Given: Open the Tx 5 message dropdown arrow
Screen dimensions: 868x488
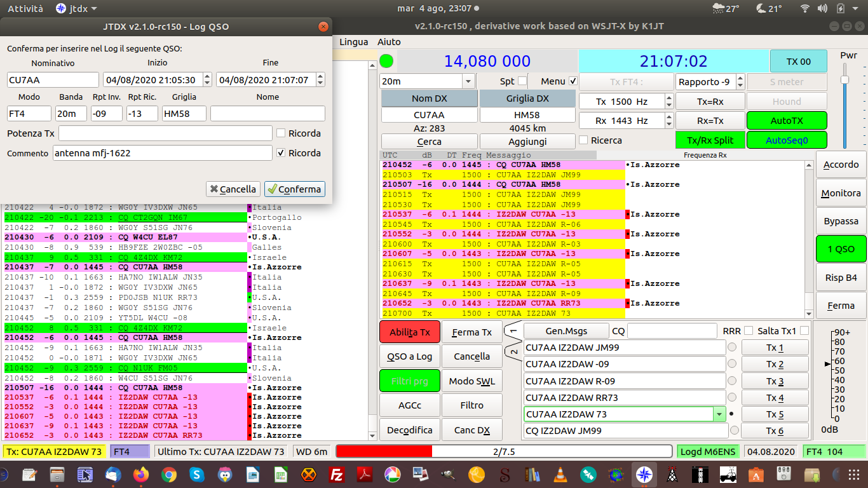Looking at the screenshot, I should click(719, 414).
